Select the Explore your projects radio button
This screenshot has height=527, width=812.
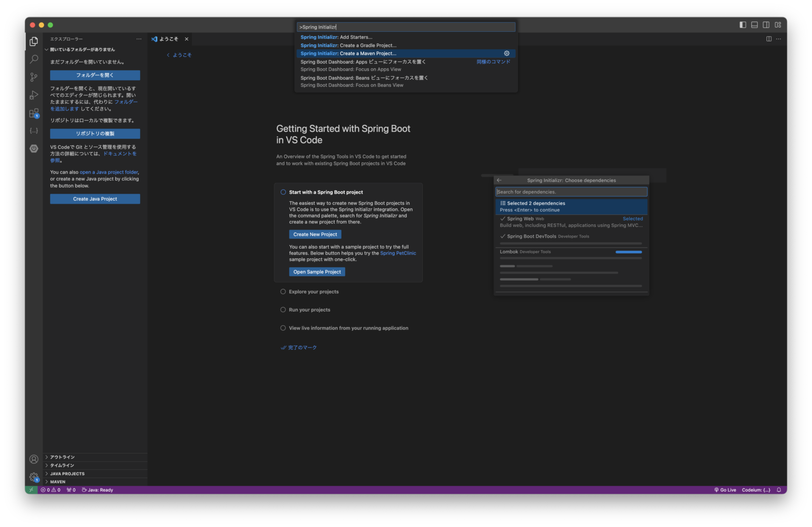coord(283,291)
